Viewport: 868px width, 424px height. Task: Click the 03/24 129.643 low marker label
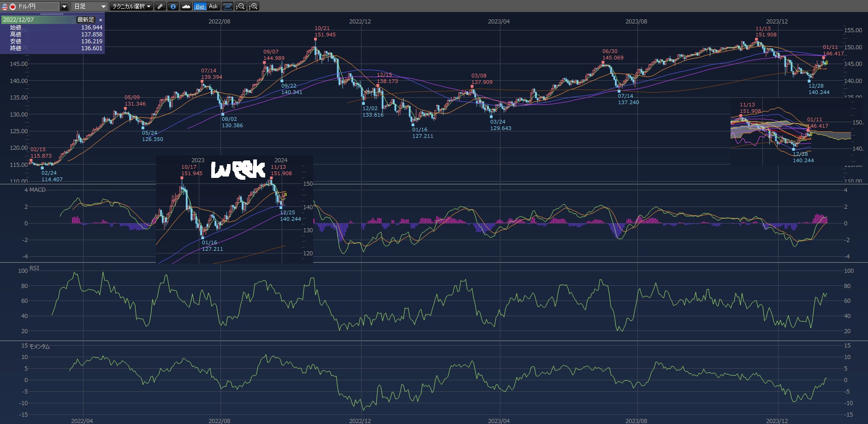click(501, 125)
